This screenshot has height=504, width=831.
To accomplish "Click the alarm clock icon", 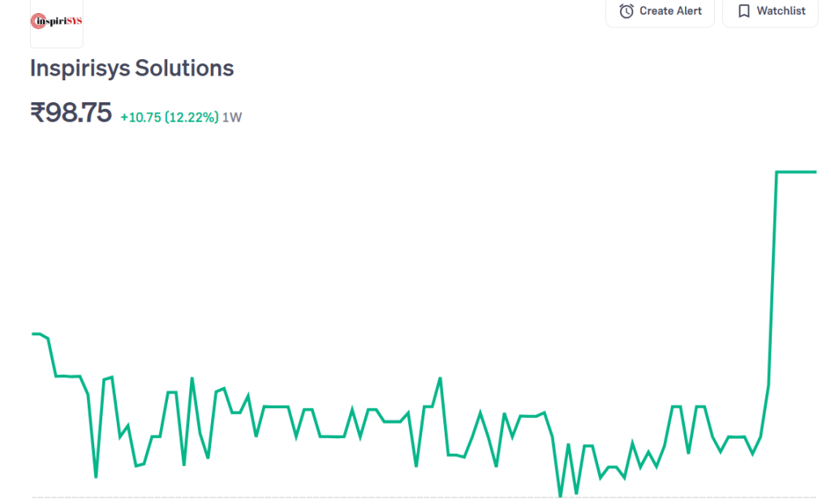I will click(626, 11).
